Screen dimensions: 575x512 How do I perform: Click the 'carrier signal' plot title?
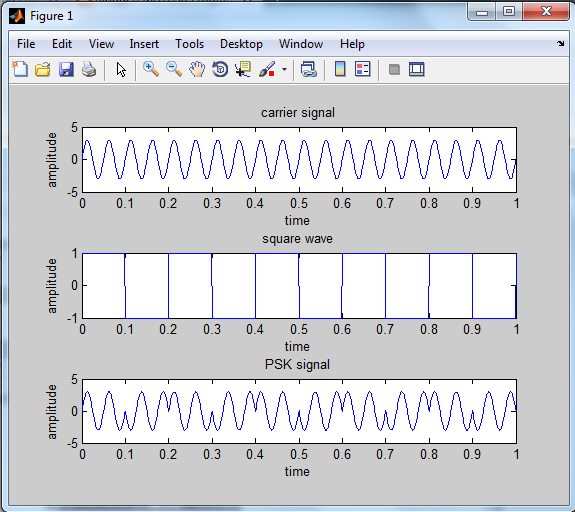pos(298,113)
